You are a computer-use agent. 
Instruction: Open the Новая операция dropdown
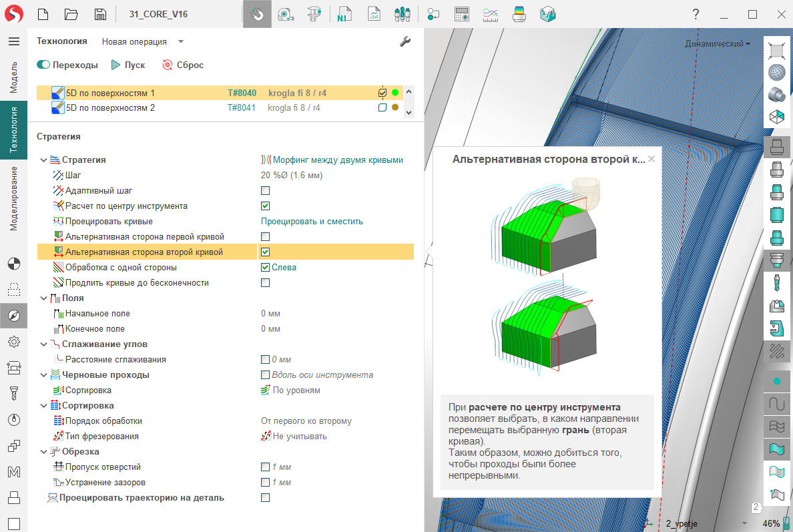[x=142, y=41]
